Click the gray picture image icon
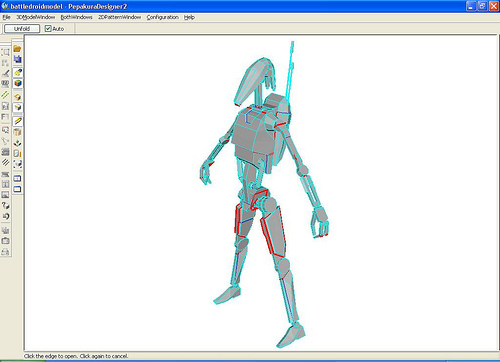 pos(5,195)
